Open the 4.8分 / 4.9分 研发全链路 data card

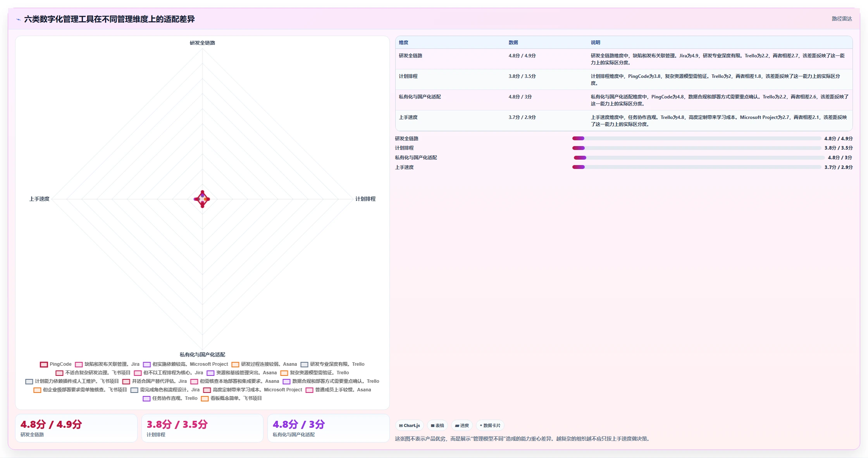coord(76,428)
